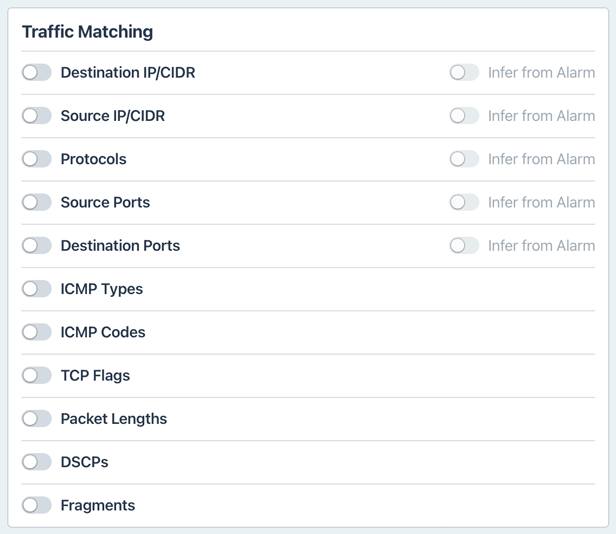616x534 pixels.
Task: Toggle on ICMP Types matching
Action: [x=37, y=289]
